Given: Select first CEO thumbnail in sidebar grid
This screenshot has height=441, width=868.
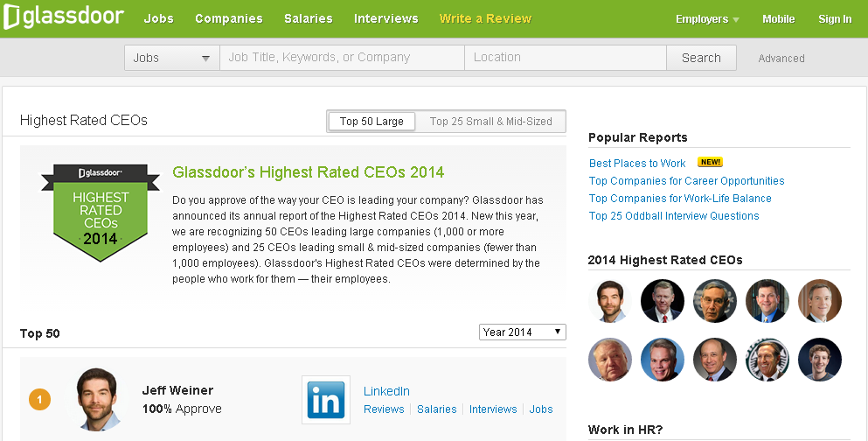Looking at the screenshot, I should click(x=609, y=301).
